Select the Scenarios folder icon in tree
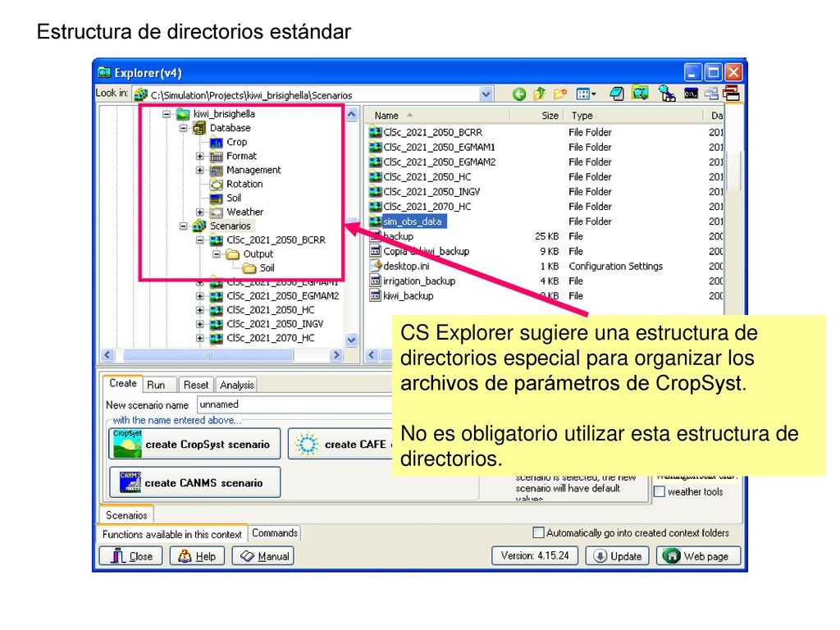The image size is (840, 630). point(199,226)
